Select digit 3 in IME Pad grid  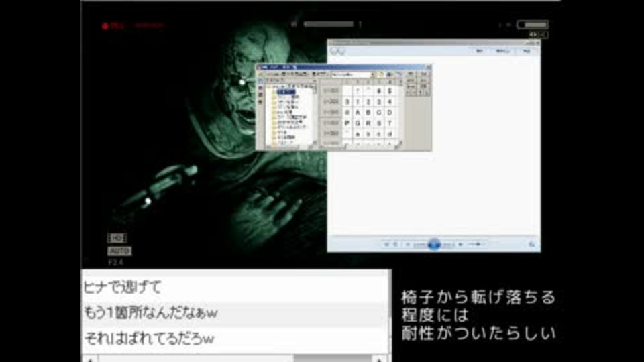click(x=378, y=102)
